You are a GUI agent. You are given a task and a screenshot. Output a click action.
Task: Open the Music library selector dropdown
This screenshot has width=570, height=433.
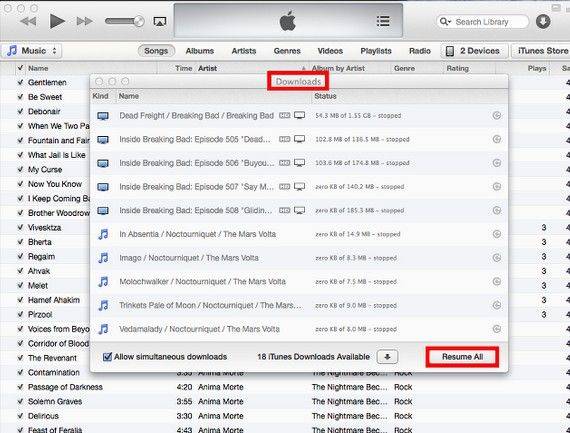pyautogui.click(x=32, y=51)
